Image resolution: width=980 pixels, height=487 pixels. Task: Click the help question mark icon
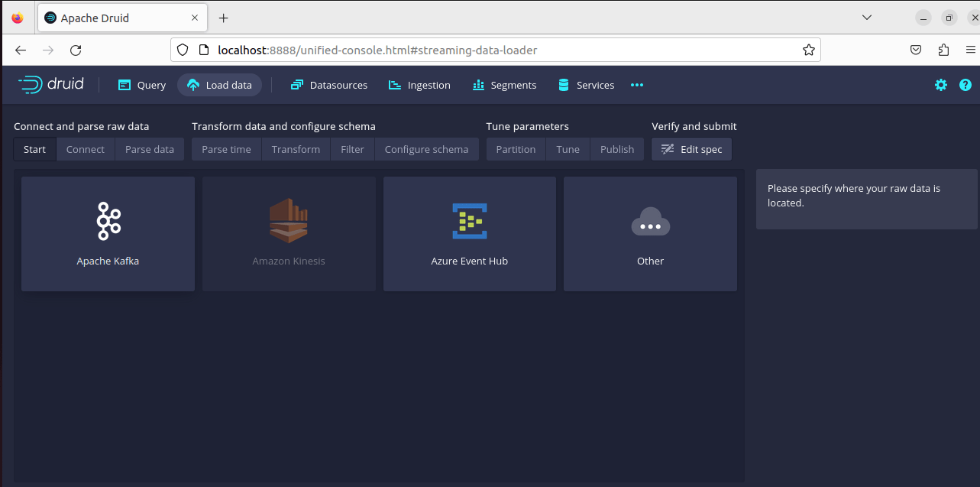[x=965, y=85]
